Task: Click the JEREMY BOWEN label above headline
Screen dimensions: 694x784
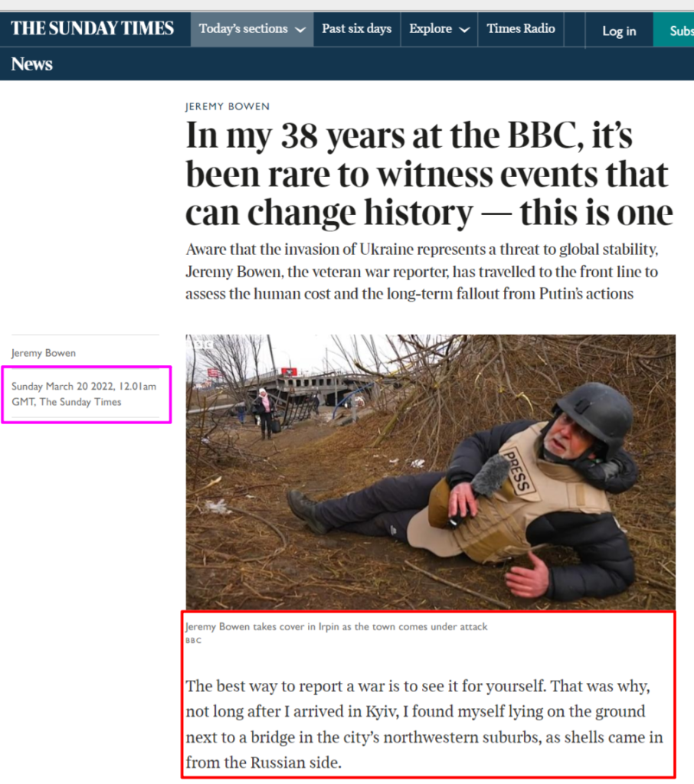Action: [x=228, y=106]
